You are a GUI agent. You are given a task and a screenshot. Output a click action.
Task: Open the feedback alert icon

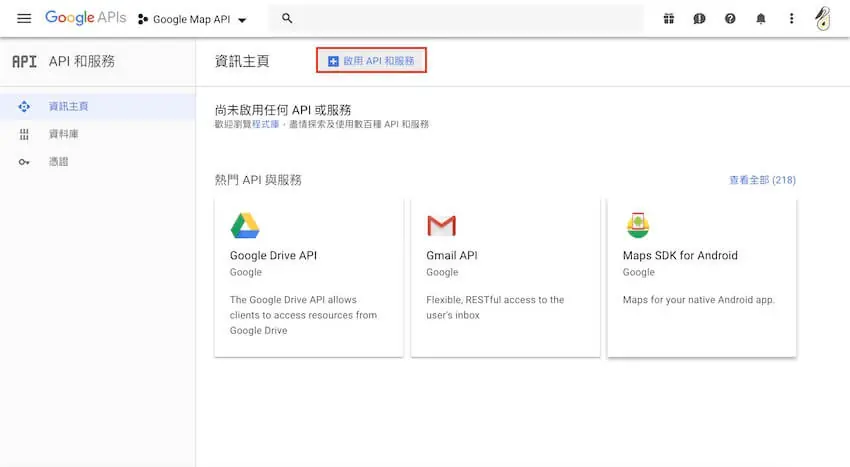699,19
